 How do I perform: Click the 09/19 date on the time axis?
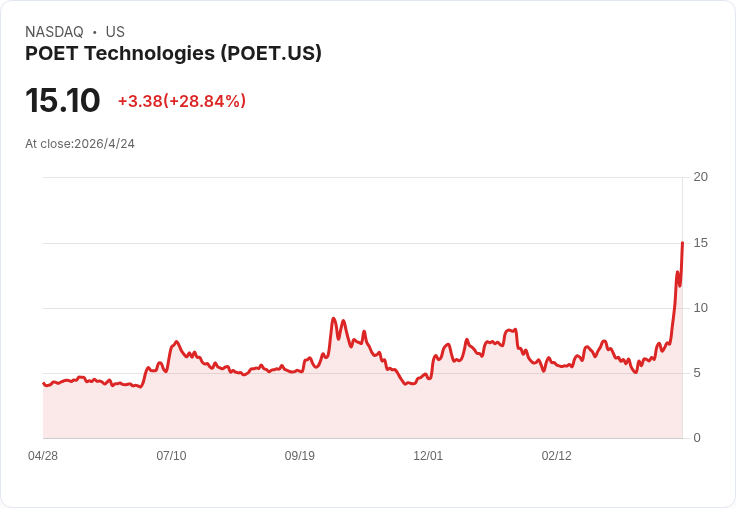[x=300, y=456]
